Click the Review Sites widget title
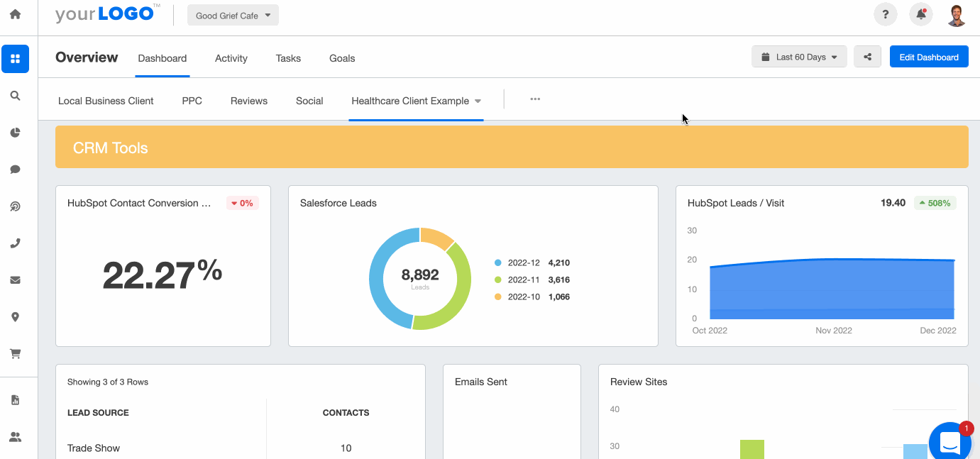 tap(639, 382)
